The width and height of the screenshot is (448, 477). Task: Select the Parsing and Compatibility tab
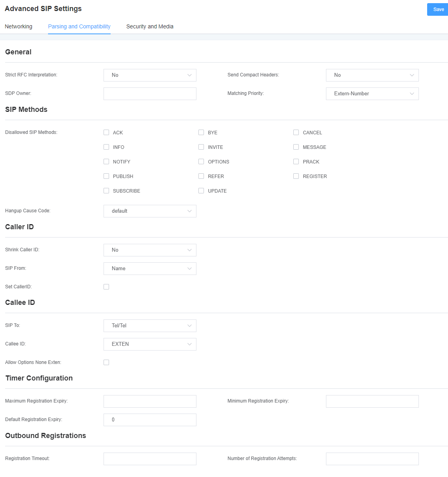pos(79,26)
